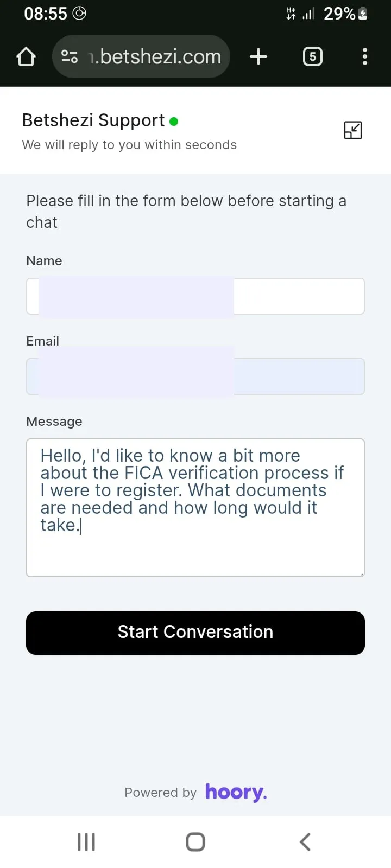Select the Name input field
This screenshot has width=391, height=868.
coord(195,296)
